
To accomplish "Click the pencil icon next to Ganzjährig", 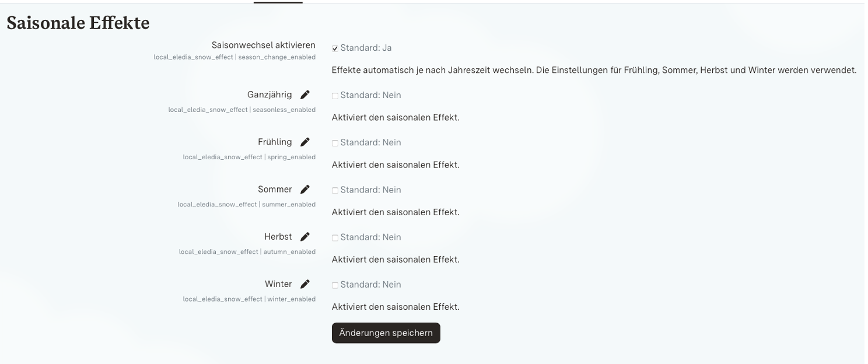I will [x=305, y=94].
